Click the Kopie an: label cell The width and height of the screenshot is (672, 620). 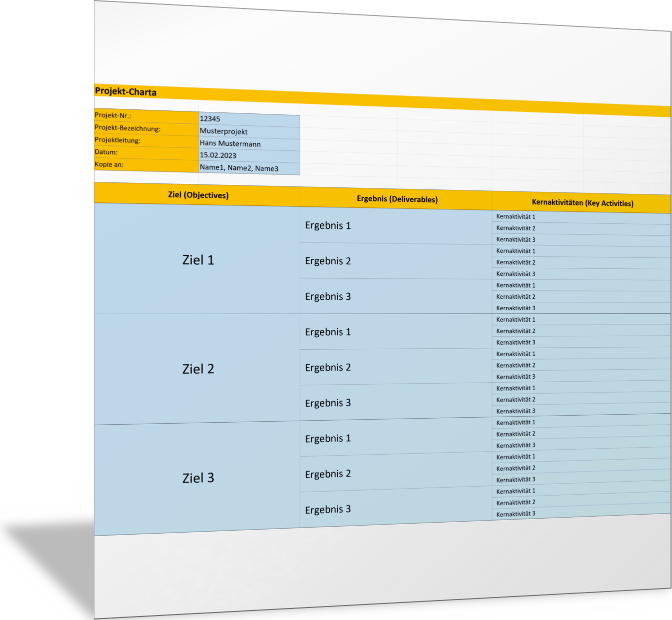(x=146, y=165)
